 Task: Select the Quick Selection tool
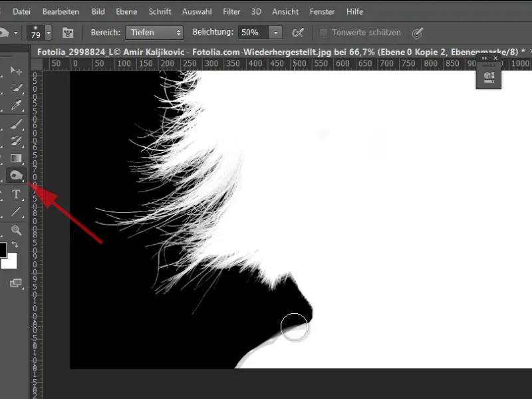click(x=17, y=88)
